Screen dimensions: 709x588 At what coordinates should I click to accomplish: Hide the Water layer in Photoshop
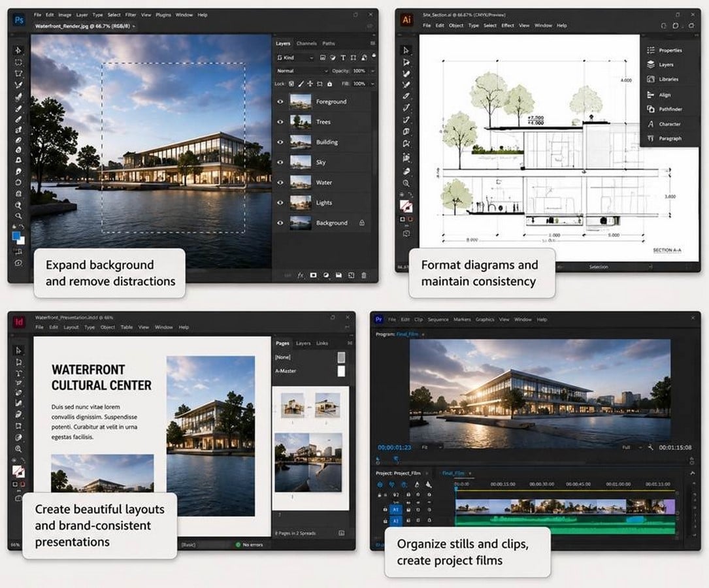pos(280,182)
